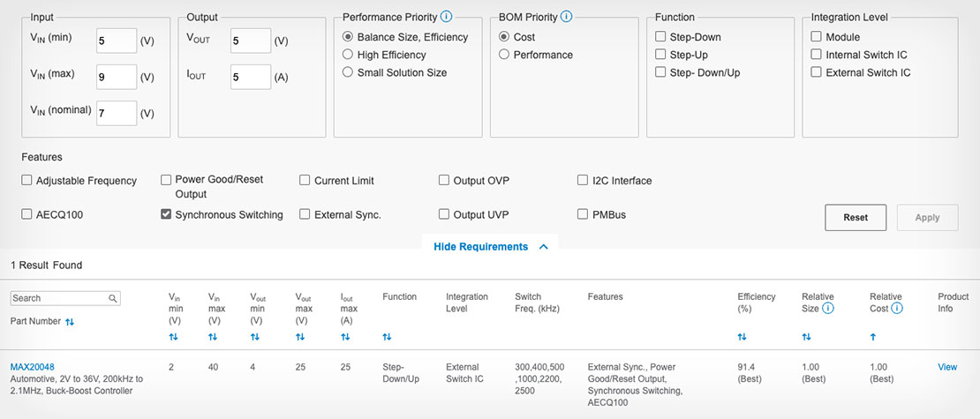The width and height of the screenshot is (980, 419).
Task: Click the search magnifier icon
Action: tap(113, 298)
